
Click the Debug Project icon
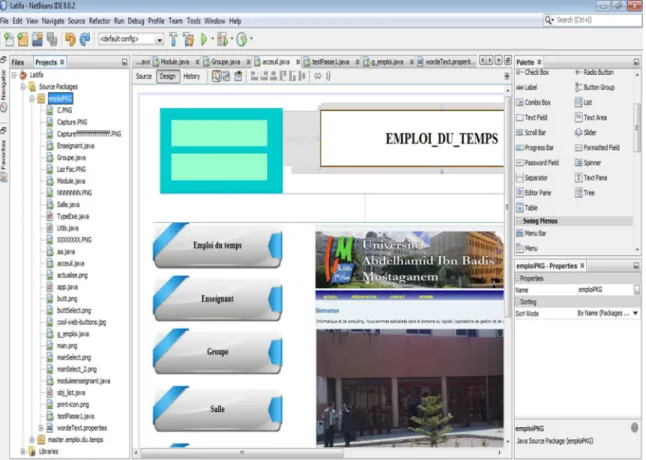click(x=222, y=39)
